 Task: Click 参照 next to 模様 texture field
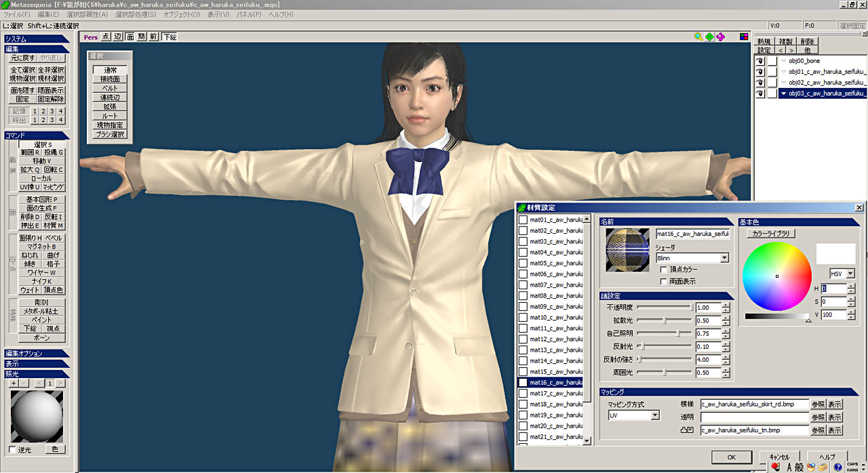pos(818,405)
